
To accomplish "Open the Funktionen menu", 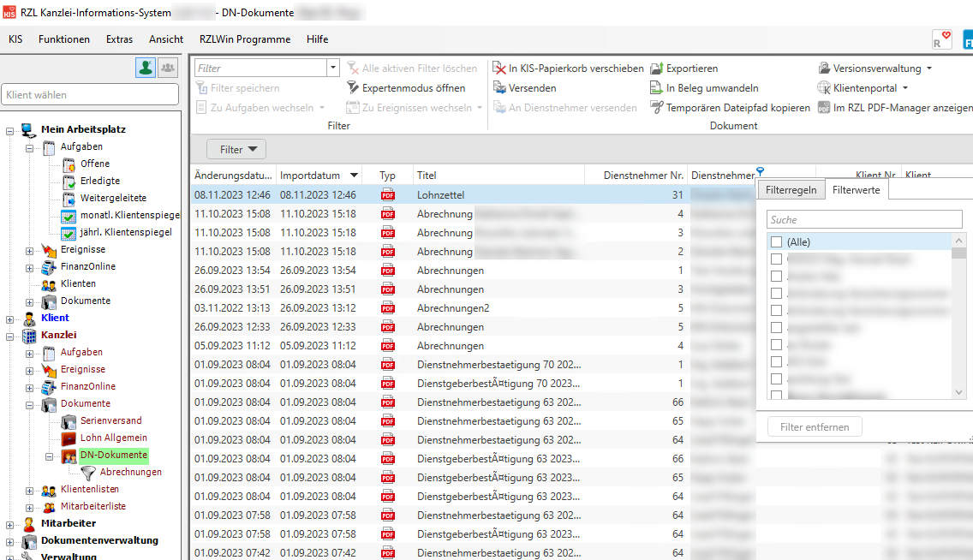I will (x=63, y=39).
